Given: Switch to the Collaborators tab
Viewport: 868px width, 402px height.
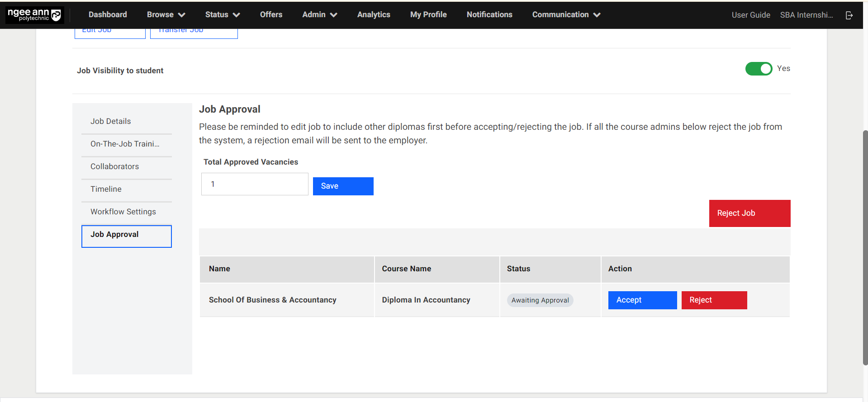Looking at the screenshot, I should tap(114, 166).
